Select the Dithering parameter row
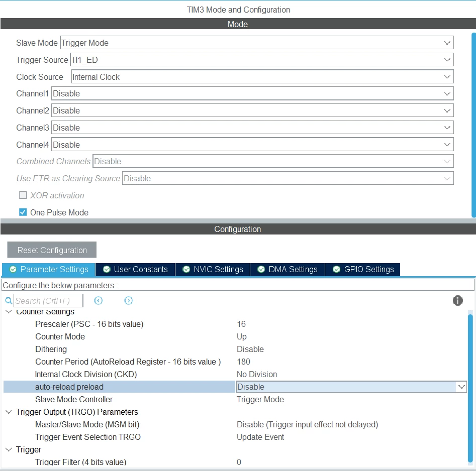The height and width of the screenshot is (471, 476). (51, 349)
